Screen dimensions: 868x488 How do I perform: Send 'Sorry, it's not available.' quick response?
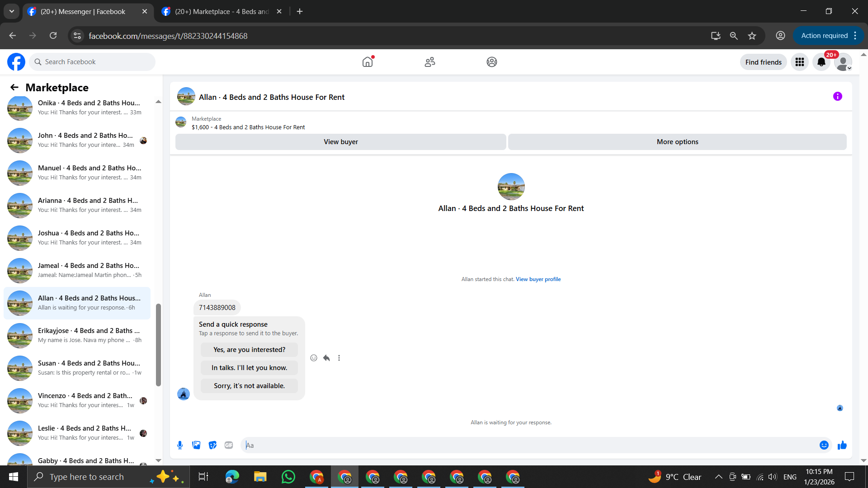pyautogui.click(x=249, y=386)
